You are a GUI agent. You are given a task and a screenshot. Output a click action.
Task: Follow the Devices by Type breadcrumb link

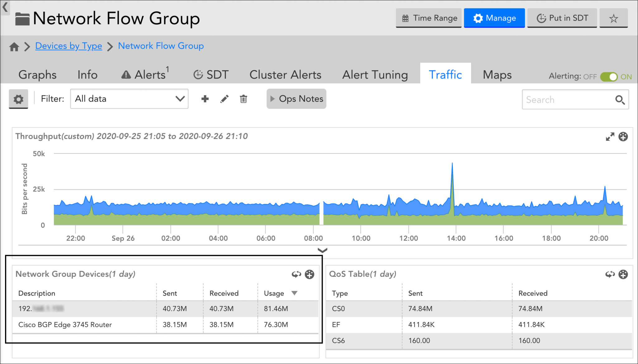pyautogui.click(x=69, y=46)
